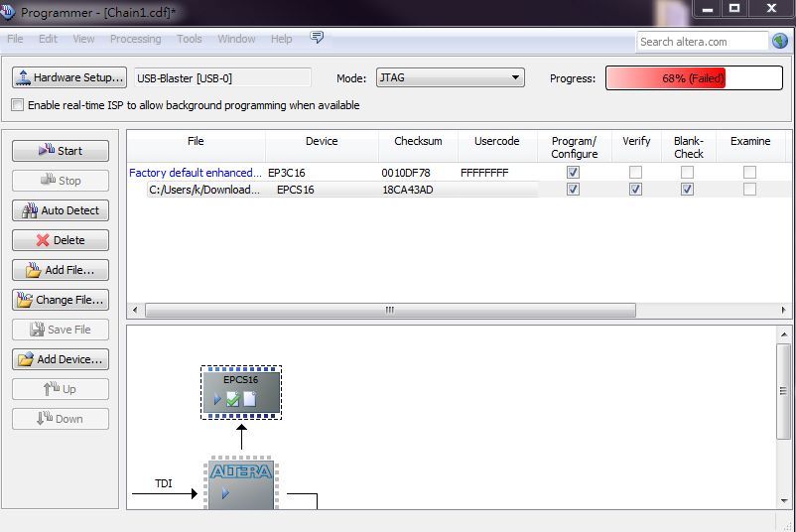Image resolution: width=796 pixels, height=532 pixels.
Task: Open the Processing menu
Action: point(136,39)
